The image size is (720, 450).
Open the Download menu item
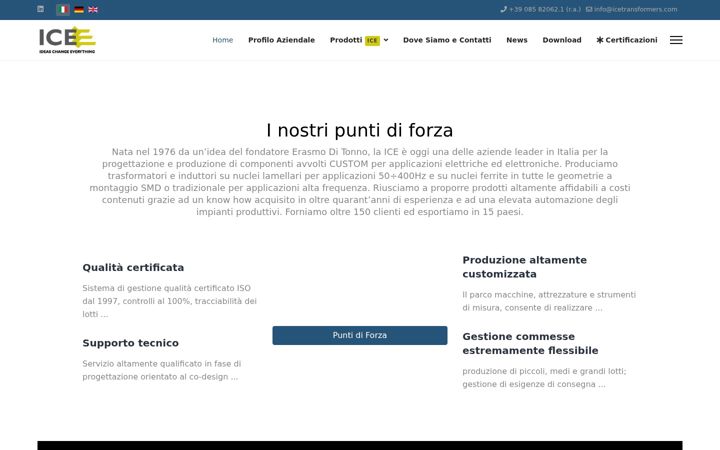(562, 40)
